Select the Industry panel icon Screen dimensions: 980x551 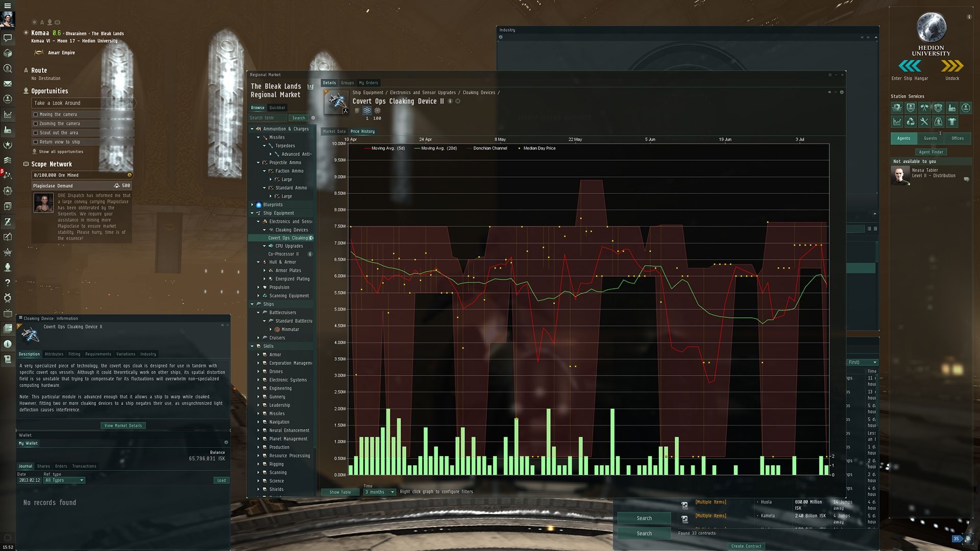(x=8, y=129)
